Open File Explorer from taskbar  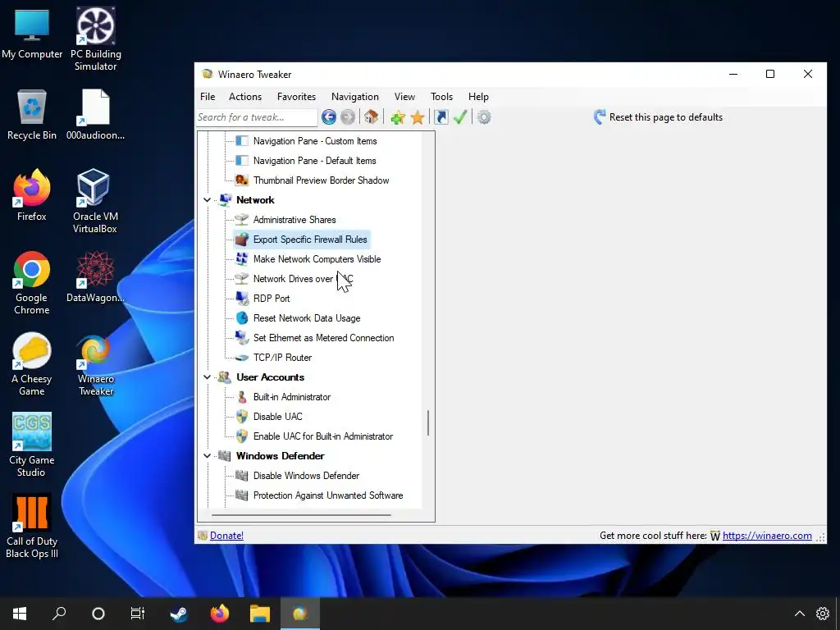pos(260,614)
